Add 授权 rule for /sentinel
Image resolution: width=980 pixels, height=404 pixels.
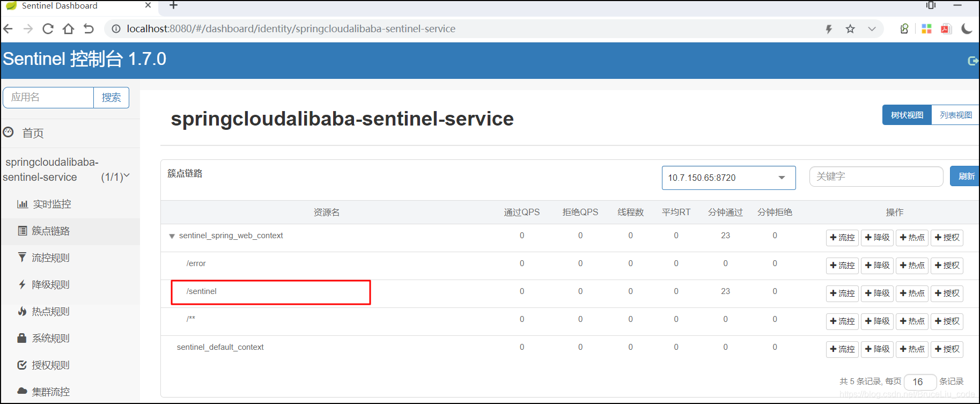click(x=947, y=293)
